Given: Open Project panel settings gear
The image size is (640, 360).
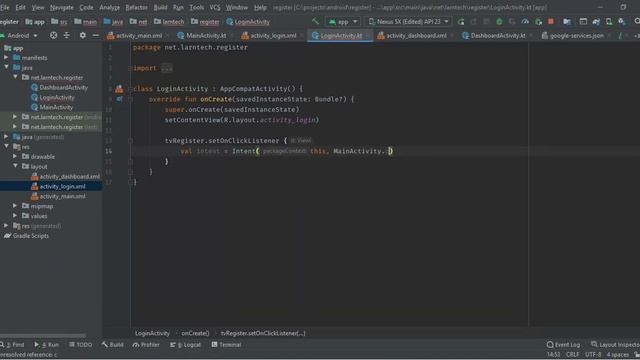Looking at the screenshot, I should pyautogui.click(x=82, y=36).
